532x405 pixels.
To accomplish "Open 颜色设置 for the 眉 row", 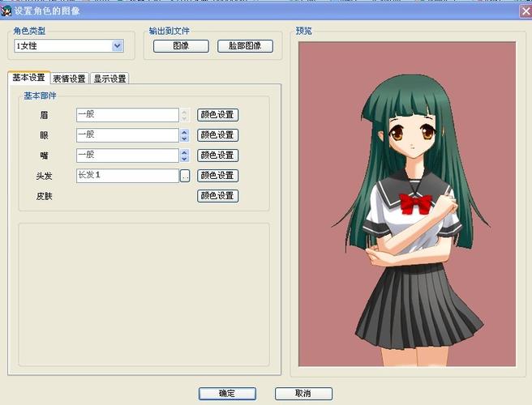I will [x=218, y=115].
